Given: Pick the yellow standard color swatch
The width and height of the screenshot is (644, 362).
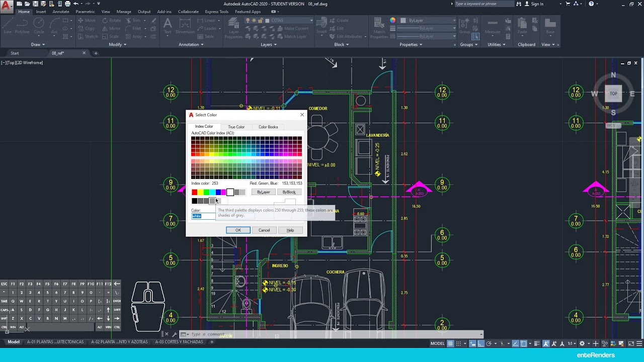Looking at the screenshot, I should click(x=200, y=192).
